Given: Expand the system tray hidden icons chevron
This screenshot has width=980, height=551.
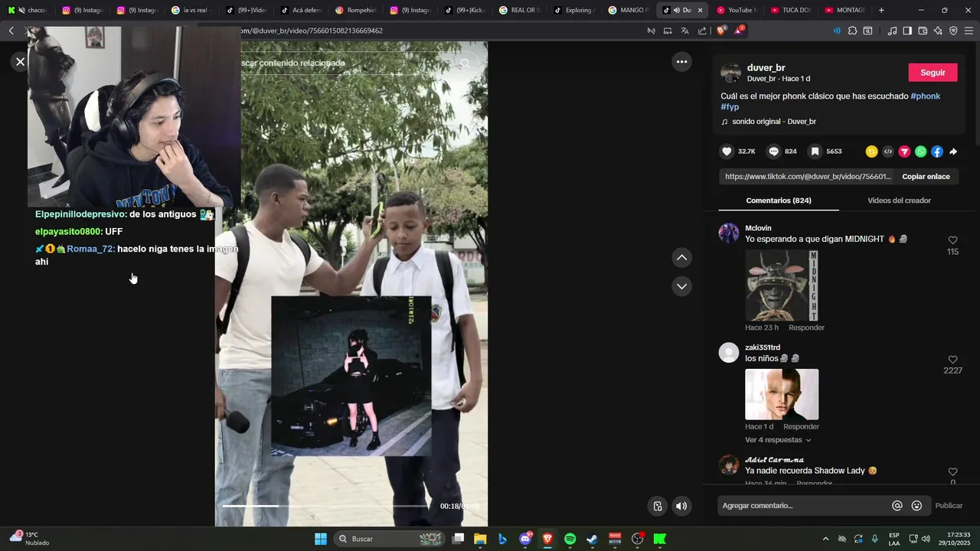Looking at the screenshot, I should [825, 539].
